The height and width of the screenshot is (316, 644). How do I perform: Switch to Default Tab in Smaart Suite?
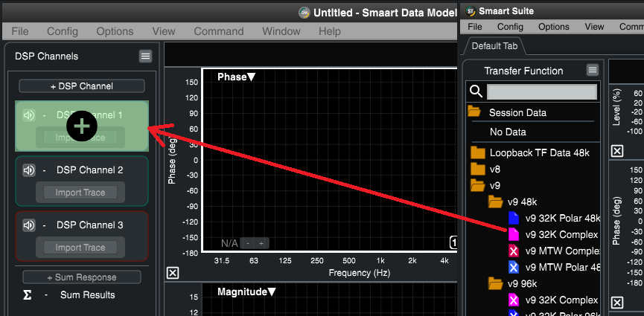coord(494,46)
